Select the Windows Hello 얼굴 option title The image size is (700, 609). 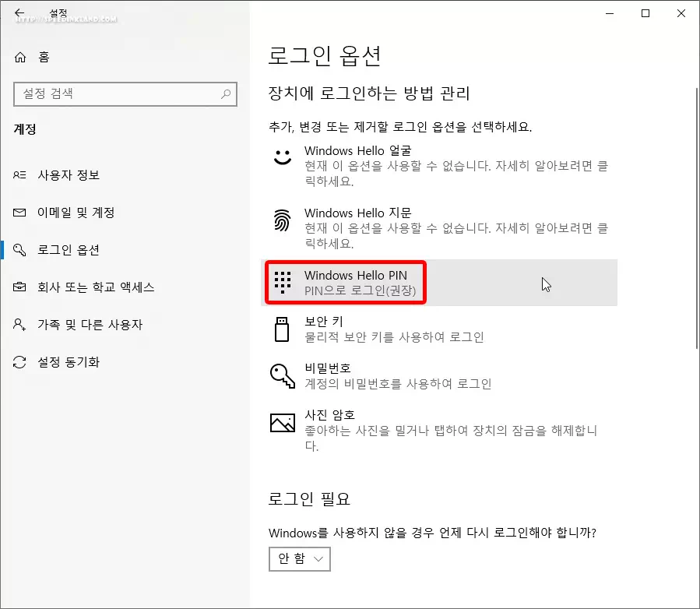(357, 150)
